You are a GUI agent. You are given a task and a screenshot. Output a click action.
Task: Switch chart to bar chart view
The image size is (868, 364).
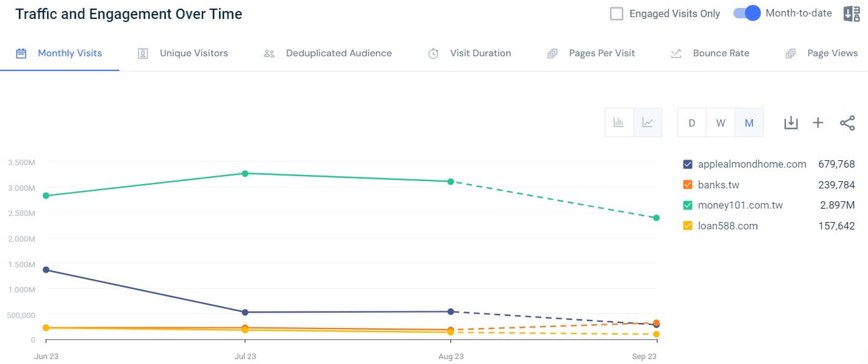pyautogui.click(x=619, y=122)
